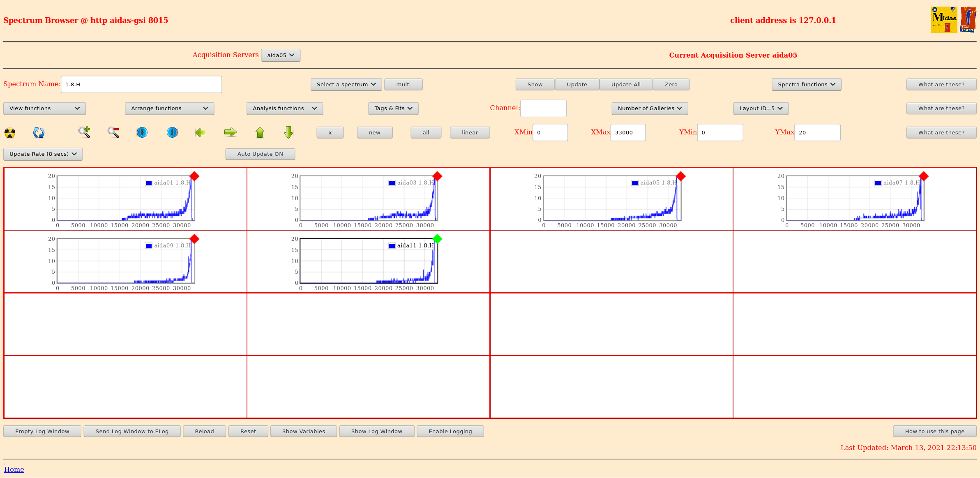Image resolution: width=980 pixels, height=478 pixels.
Task: Click the XMax input field
Action: point(628,133)
